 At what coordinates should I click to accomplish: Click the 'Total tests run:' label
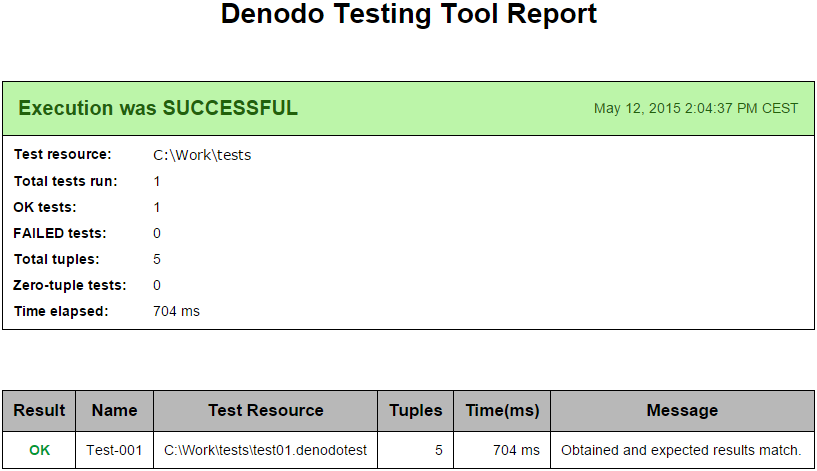point(66,181)
